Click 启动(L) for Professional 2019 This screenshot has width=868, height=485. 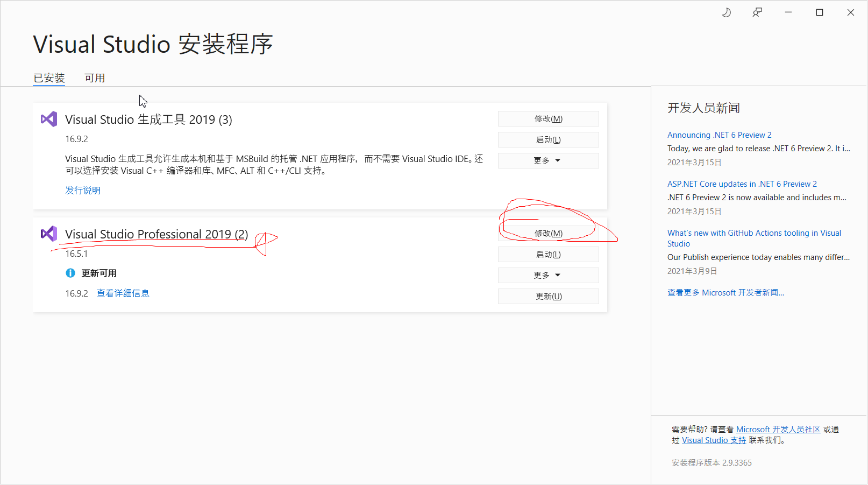(x=549, y=254)
